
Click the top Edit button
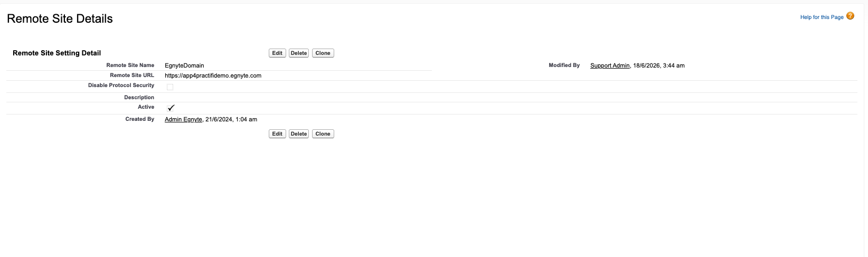(277, 53)
